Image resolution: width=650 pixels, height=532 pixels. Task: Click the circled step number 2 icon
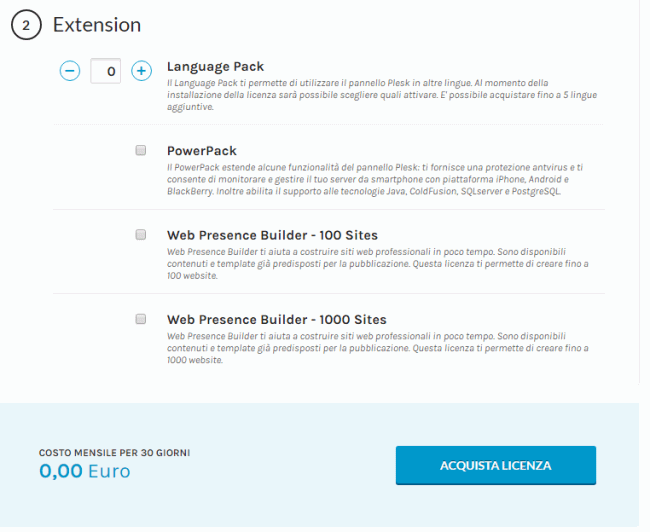26,25
